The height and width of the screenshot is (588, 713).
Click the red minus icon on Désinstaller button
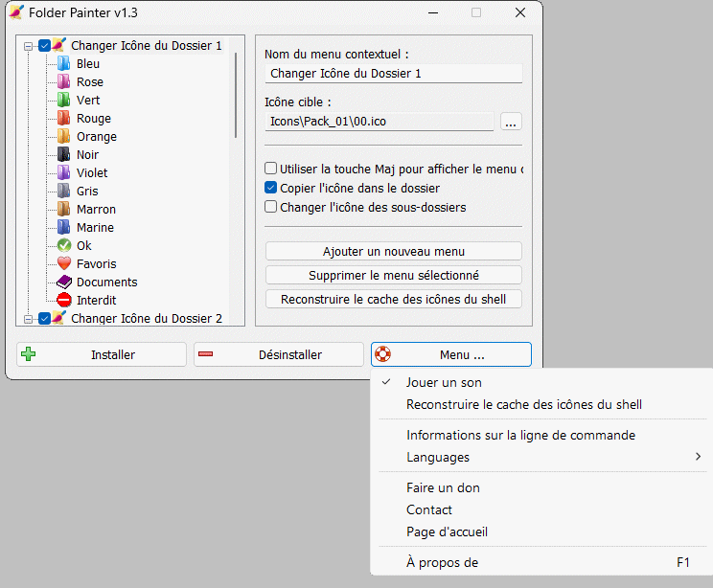coord(205,354)
